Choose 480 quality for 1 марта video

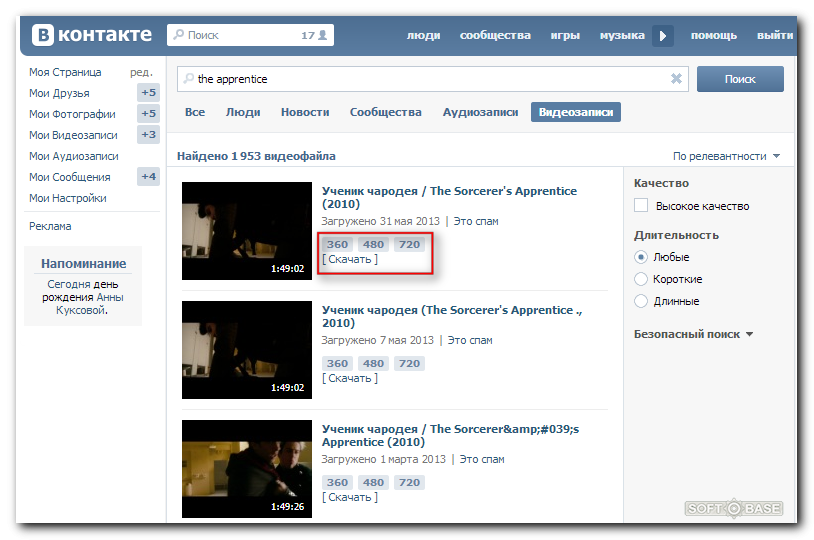pos(373,482)
